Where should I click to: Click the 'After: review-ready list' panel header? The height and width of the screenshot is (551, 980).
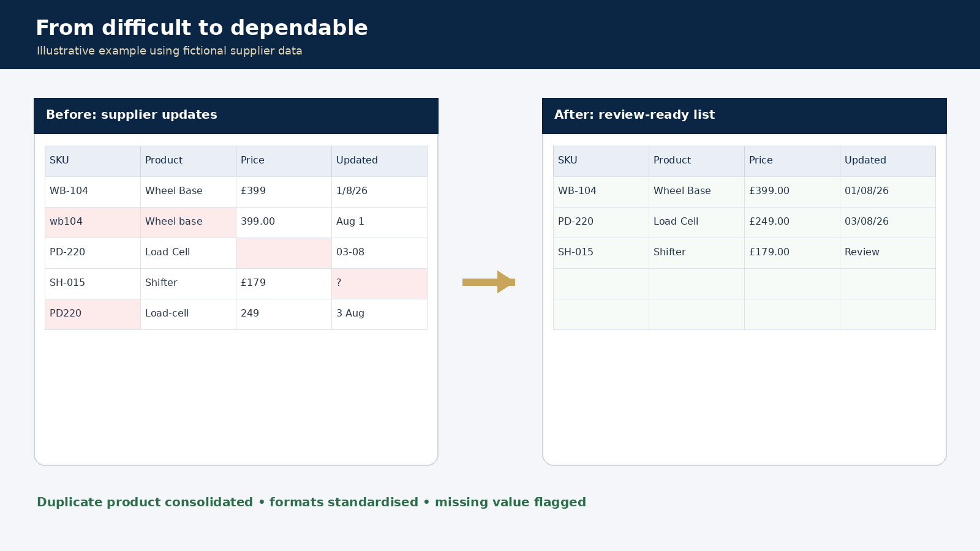pyautogui.click(x=744, y=116)
